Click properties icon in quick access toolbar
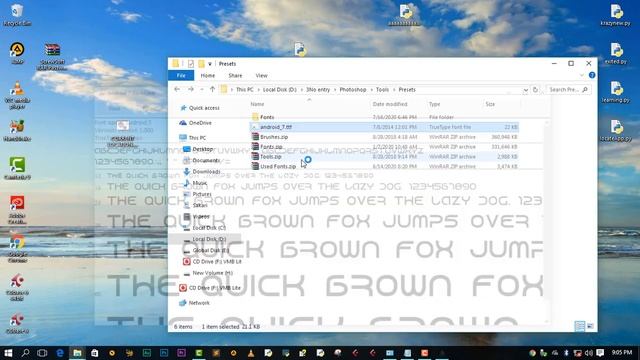Viewport: 640px width, 360px height. tap(191, 64)
